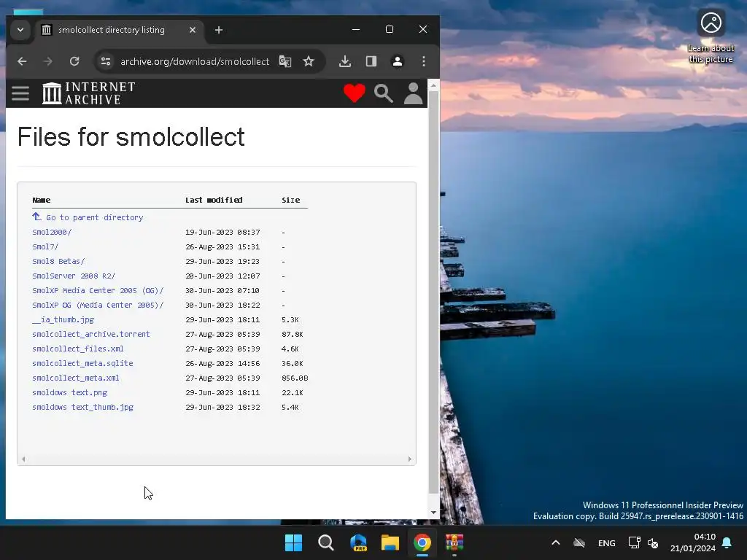Open Internet Archive search

coord(384,93)
